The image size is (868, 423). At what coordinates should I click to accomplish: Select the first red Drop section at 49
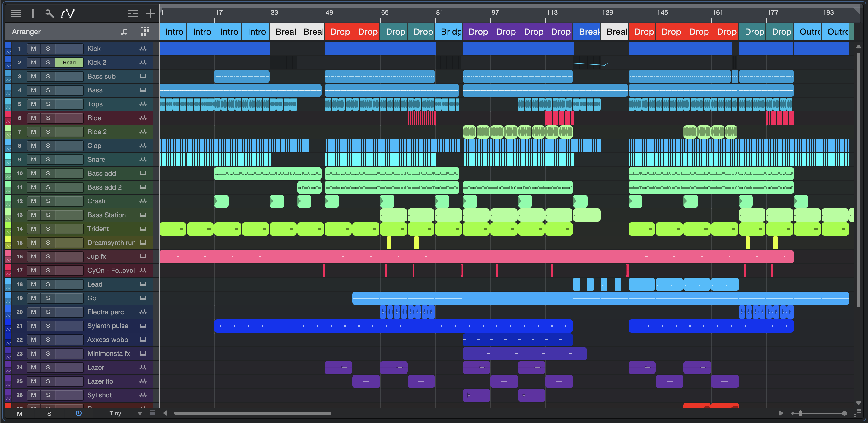pos(338,32)
